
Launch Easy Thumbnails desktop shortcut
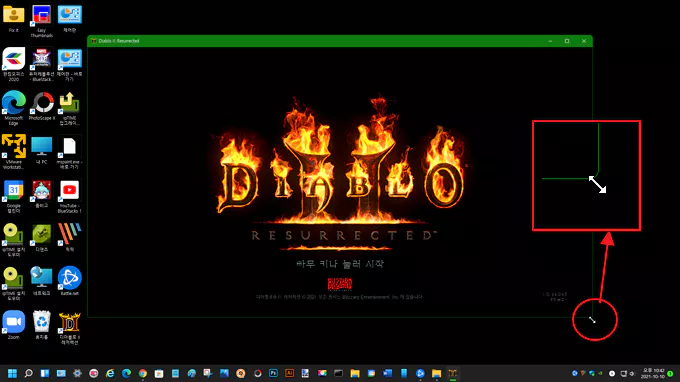click(x=42, y=21)
